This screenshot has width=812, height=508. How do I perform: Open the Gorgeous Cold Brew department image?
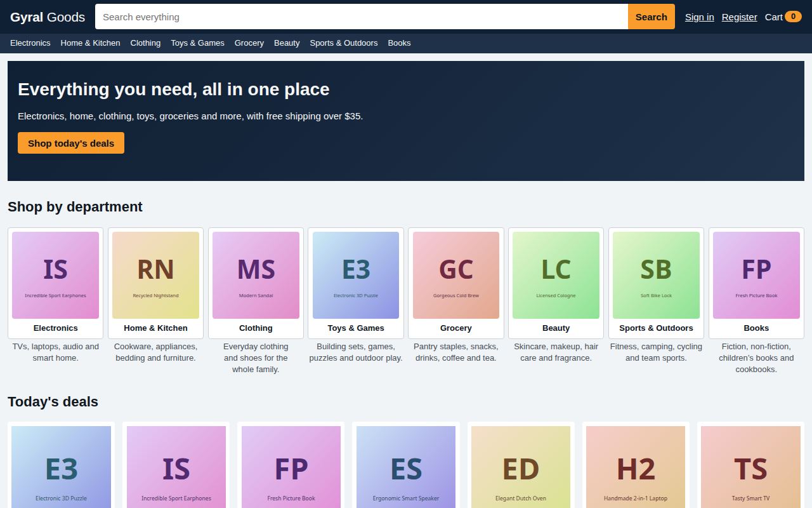tap(456, 275)
